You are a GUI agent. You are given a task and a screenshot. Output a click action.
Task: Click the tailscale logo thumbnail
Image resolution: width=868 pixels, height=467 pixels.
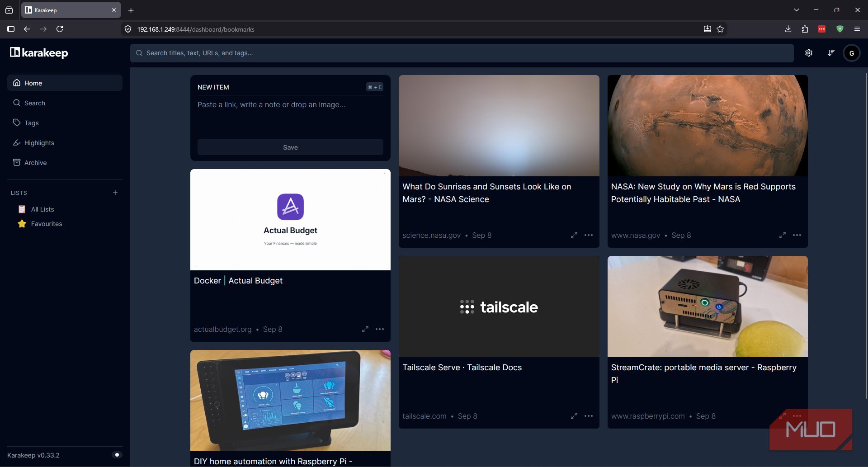[x=499, y=307]
